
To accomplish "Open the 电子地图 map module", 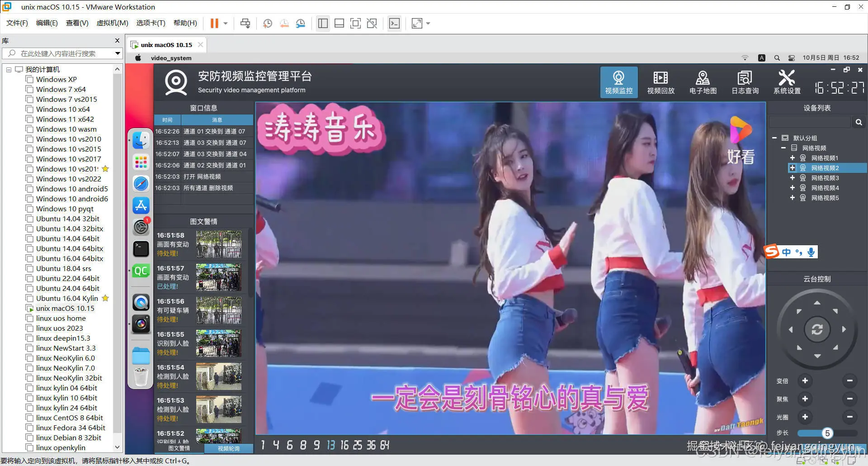I will (703, 82).
